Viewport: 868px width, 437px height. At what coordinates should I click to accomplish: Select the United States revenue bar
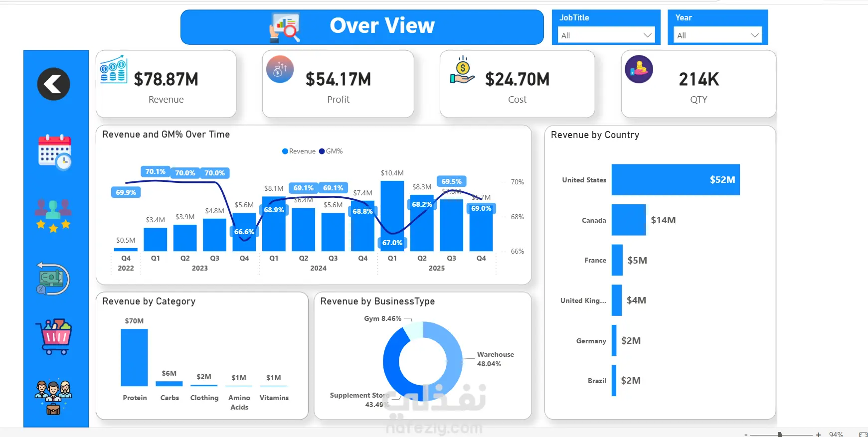click(x=676, y=179)
